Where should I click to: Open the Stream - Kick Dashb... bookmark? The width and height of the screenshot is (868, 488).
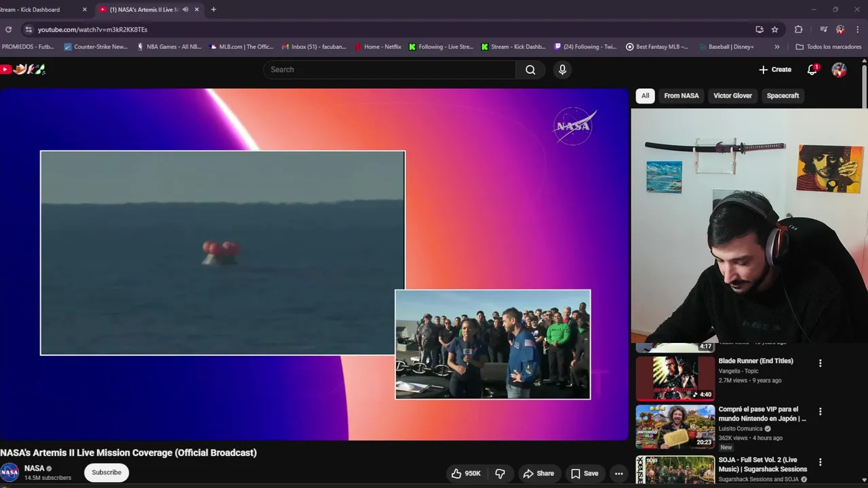pos(513,47)
